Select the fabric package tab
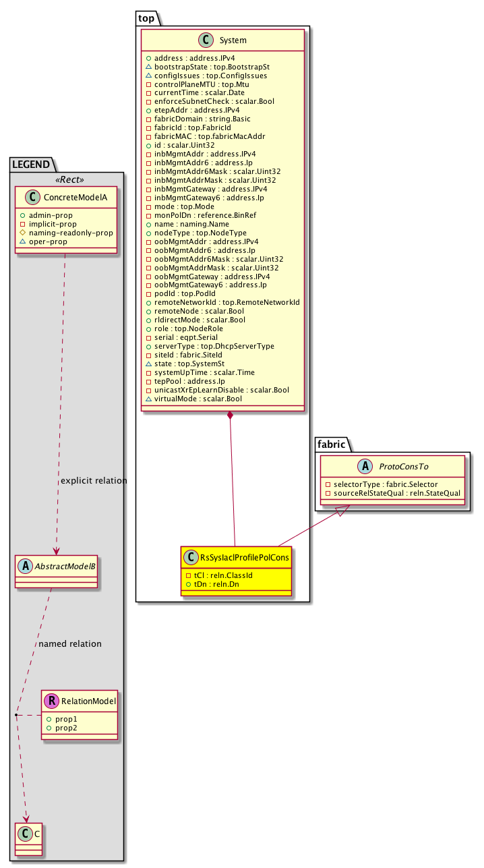This screenshot has height=868, width=484. pos(330,445)
